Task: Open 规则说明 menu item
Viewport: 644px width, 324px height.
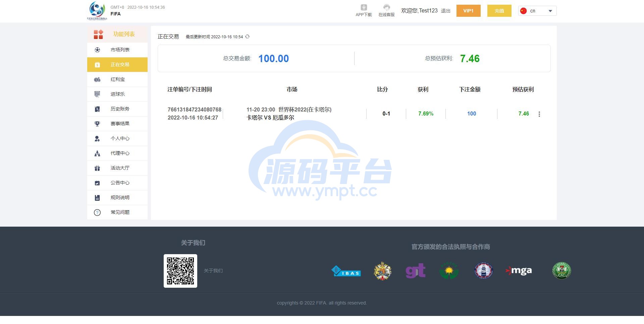Action: 117,197
